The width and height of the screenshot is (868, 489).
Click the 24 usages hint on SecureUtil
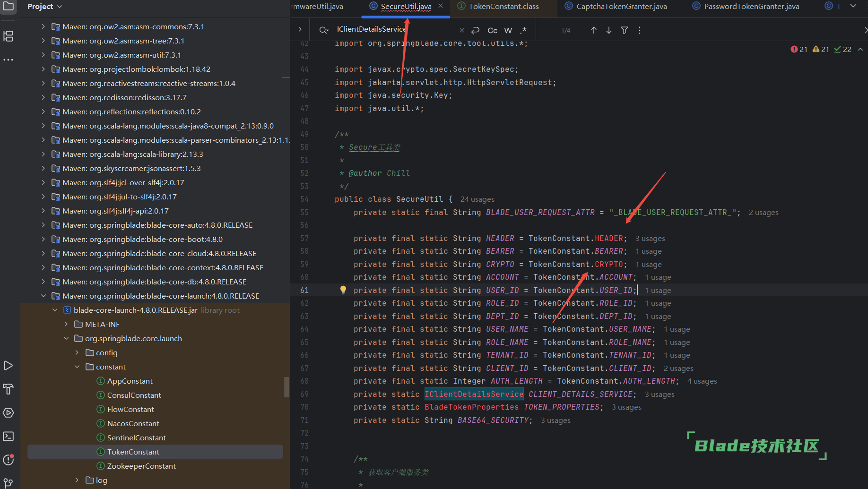[x=477, y=199]
